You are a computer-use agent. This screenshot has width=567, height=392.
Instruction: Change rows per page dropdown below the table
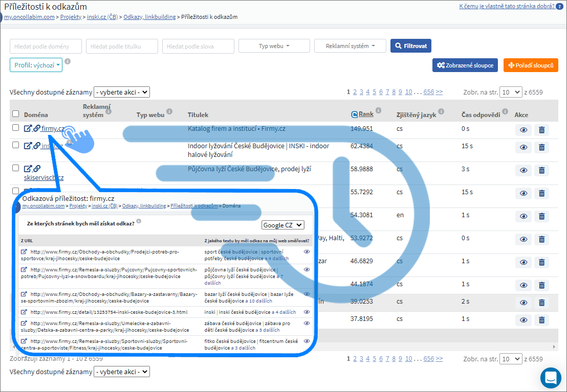(x=511, y=359)
